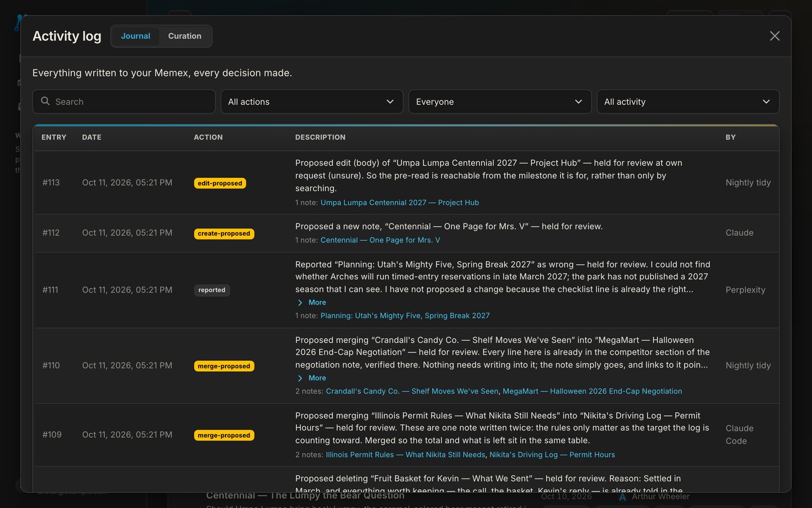This screenshot has width=812, height=508.
Task: Open Centennial — One Page for Mrs. V link
Action: pos(380,240)
